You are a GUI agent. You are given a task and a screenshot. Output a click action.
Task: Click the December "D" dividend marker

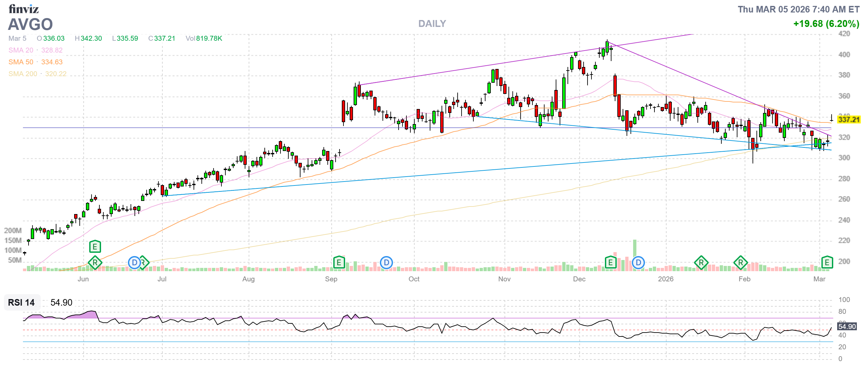[x=638, y=262]
